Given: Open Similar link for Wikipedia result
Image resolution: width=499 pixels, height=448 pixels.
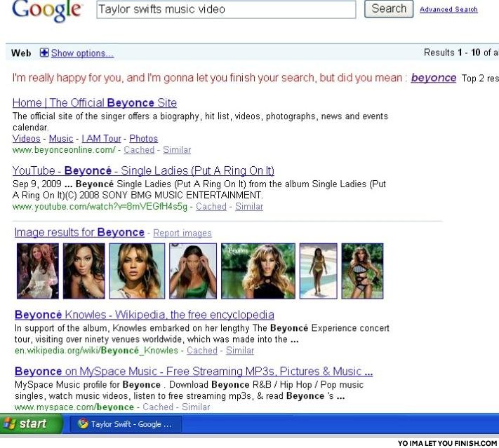Looking at the screenshot, I should 240,351.
